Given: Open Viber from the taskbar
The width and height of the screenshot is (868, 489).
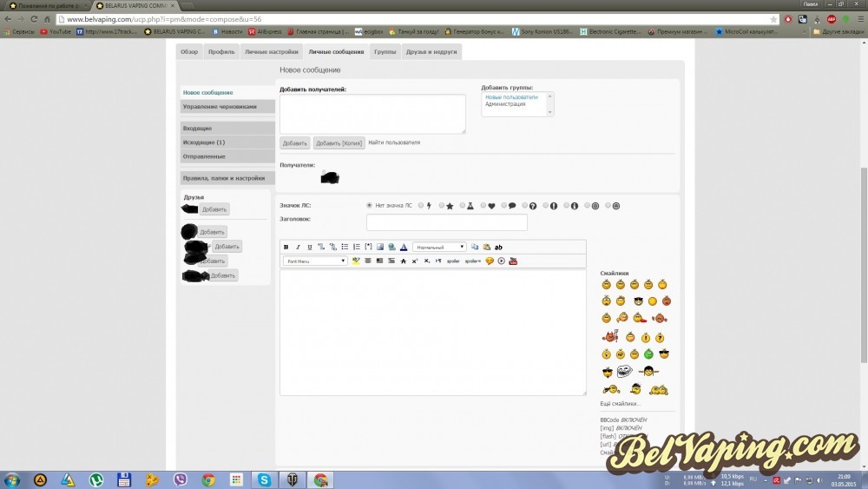Looking at the screenshot, I should coord(180,479).
